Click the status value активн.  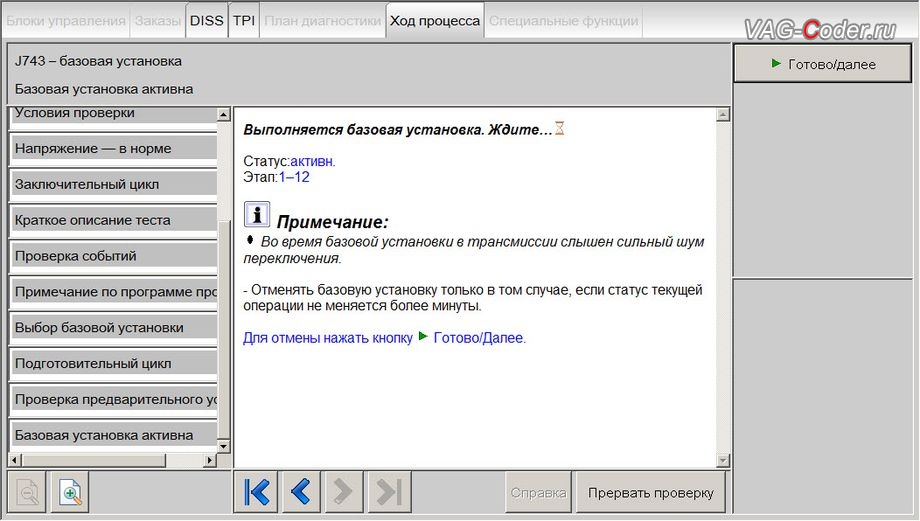[x=313, y=161]
